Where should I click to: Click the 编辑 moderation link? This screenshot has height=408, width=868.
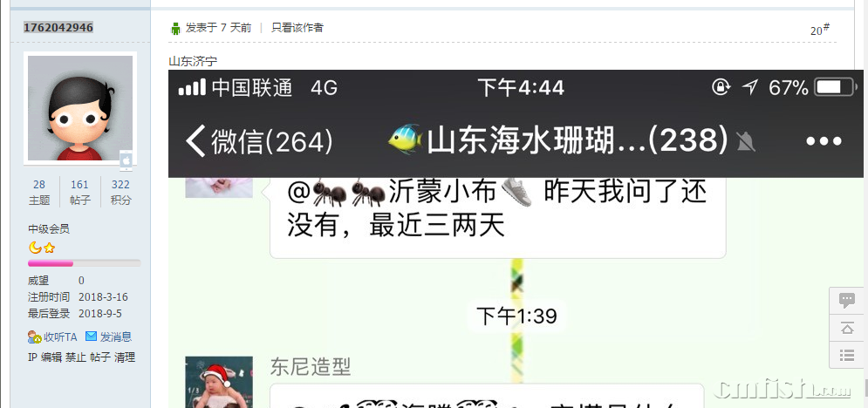click(51, 357)
